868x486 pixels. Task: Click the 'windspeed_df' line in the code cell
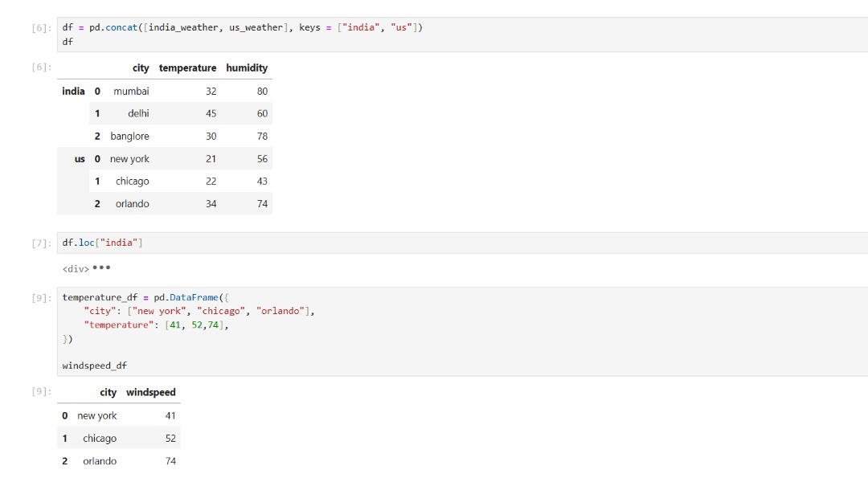click(95, 366)
